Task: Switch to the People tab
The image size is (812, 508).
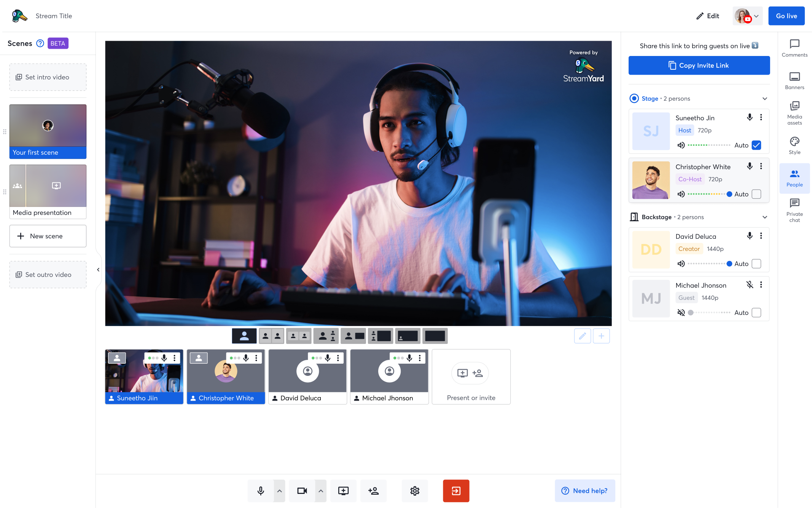Action: tap(794, 178)
